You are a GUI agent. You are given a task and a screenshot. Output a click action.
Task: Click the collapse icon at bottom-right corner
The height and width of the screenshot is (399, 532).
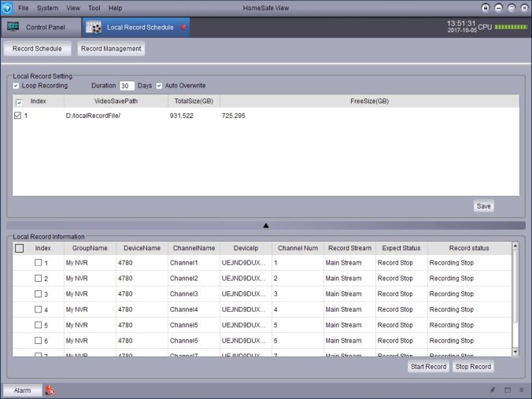click(521, 390)
